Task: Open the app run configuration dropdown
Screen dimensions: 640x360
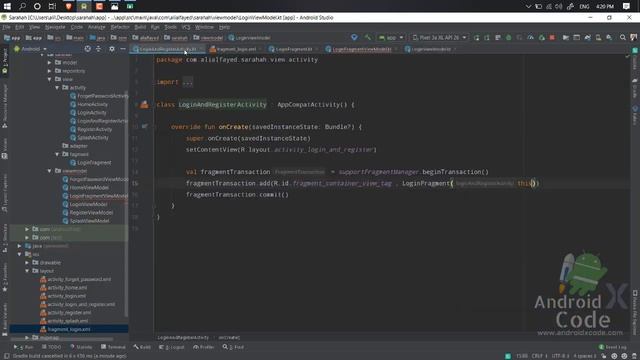Action: (x=391, y=38)
